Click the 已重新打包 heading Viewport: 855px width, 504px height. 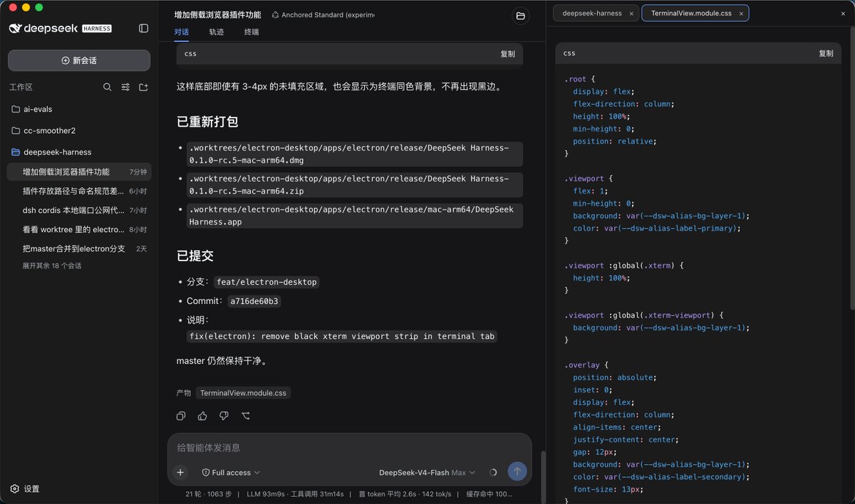point(207,122)
